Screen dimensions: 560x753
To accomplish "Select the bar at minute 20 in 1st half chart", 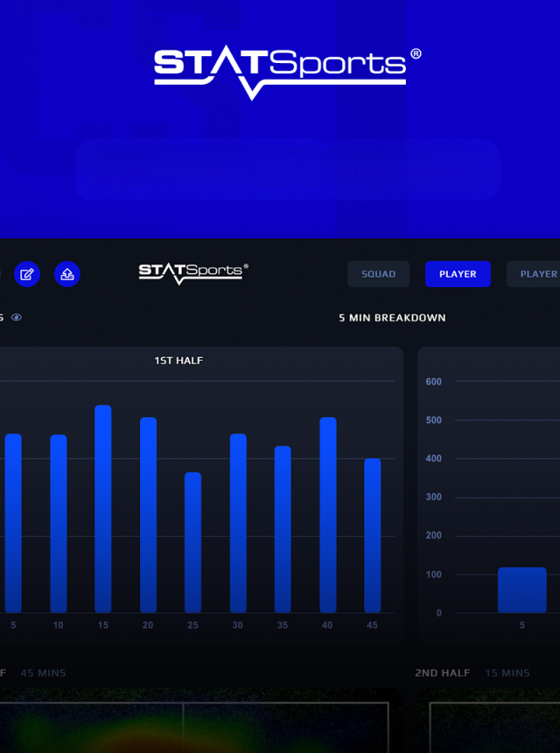I will [x=148, y=515].
